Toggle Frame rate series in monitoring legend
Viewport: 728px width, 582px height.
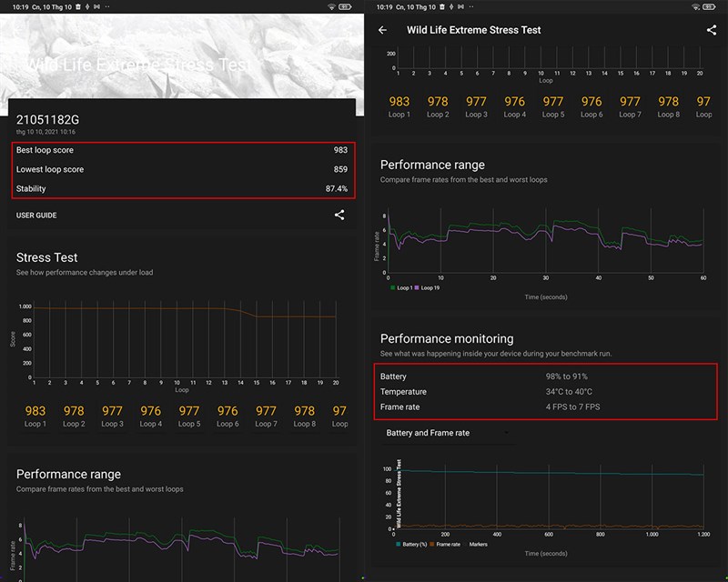[x=447, y=544]
